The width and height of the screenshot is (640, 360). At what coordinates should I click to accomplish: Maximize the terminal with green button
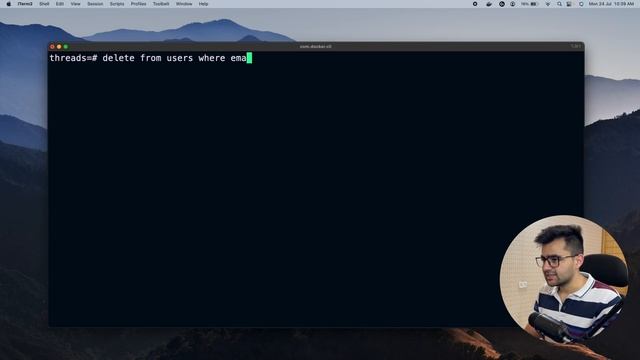(66, 47)
